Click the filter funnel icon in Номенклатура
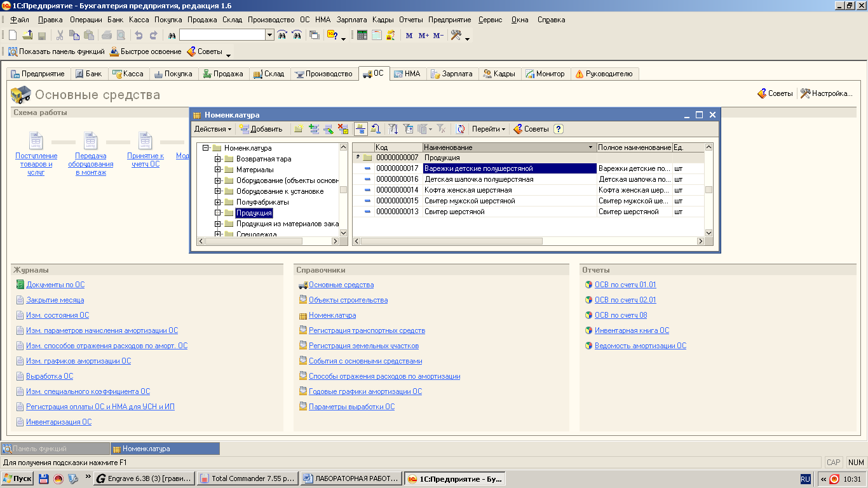 pos(393,129)
